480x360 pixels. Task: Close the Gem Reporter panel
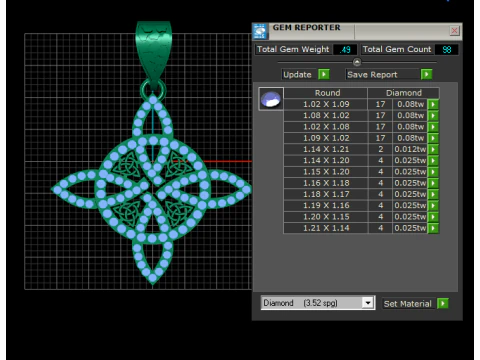(454, 31)
